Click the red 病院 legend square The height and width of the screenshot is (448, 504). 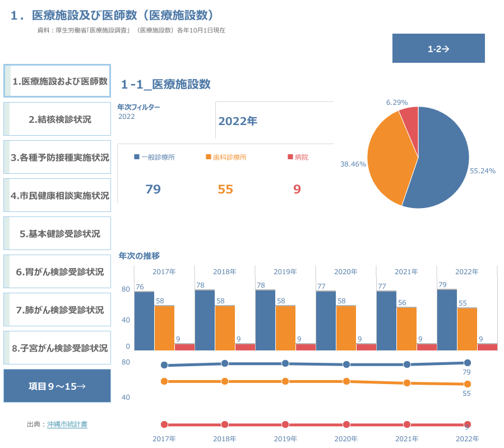coord(290,157)
